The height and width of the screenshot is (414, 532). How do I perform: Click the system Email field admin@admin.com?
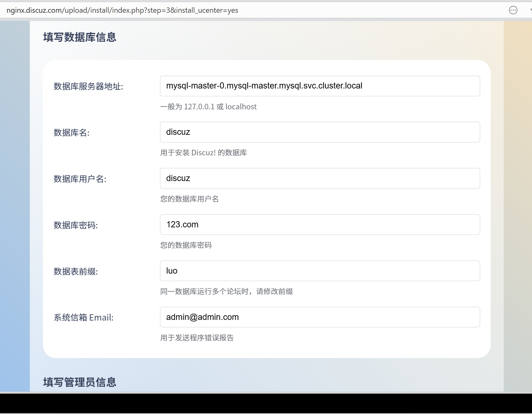(320, 317)
